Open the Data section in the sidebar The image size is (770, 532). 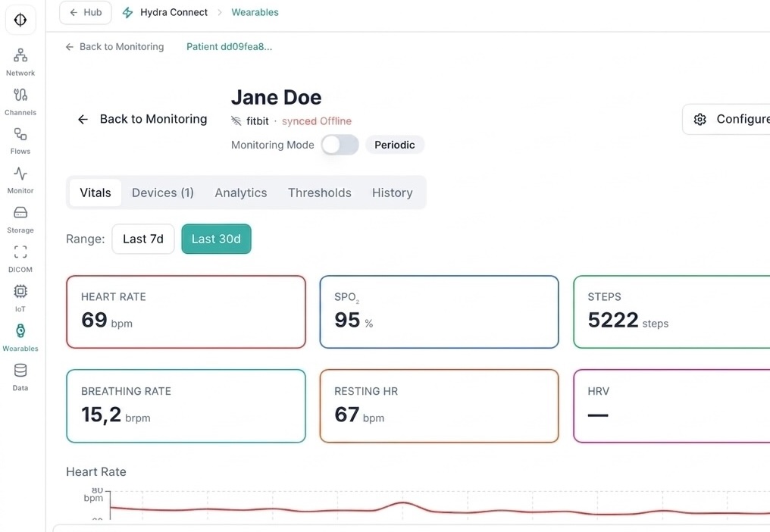20,371
